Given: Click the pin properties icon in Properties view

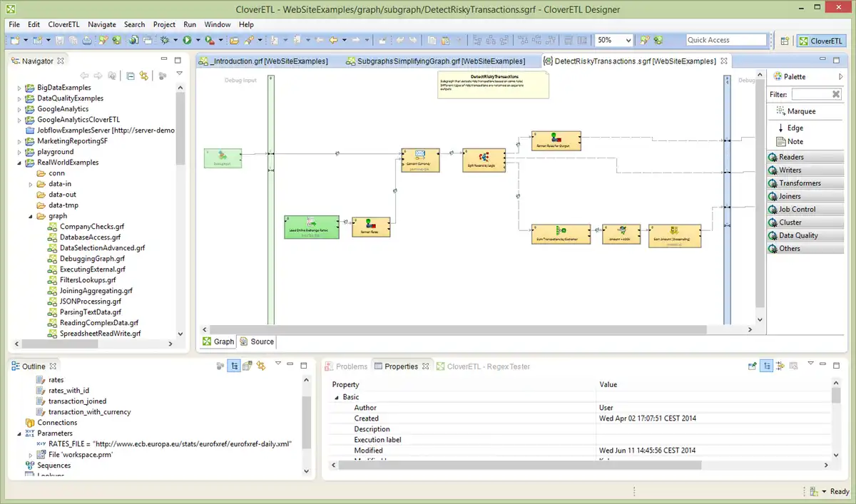Looking at the screenshot, I should [753, 366].
